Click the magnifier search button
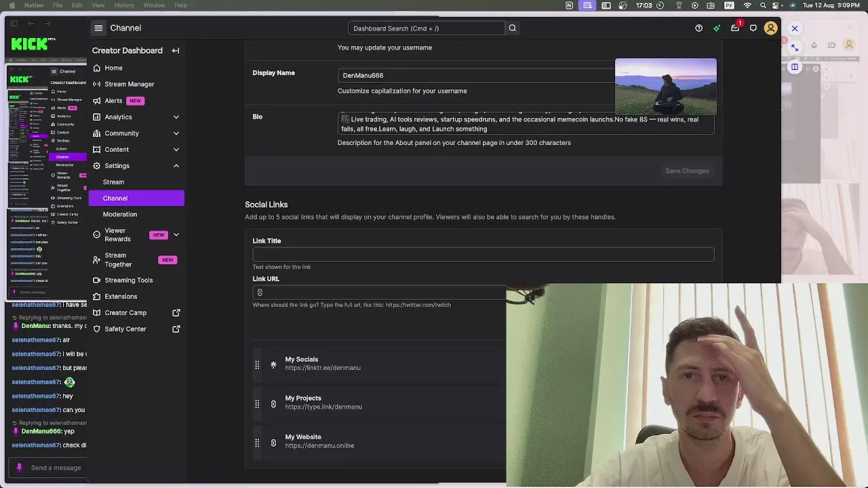 513,28
